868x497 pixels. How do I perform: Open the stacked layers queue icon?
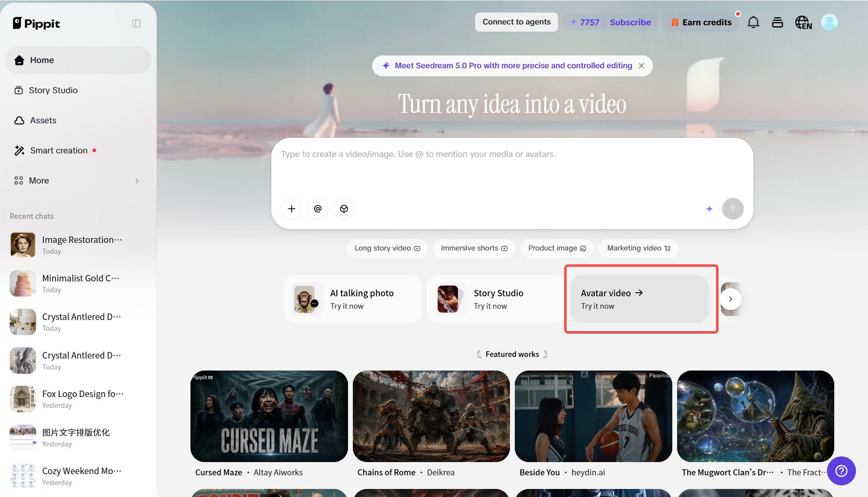click(x=778, y=22)
